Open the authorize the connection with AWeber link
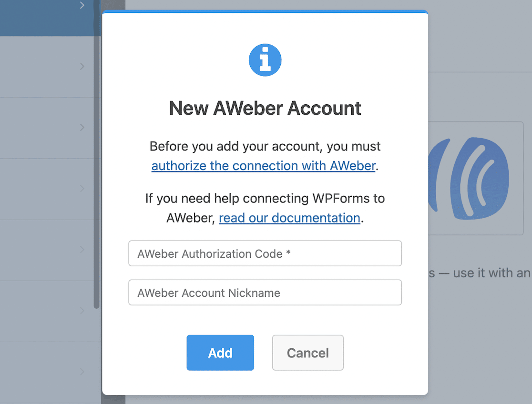The image size is (532, 404). point(264,166)
